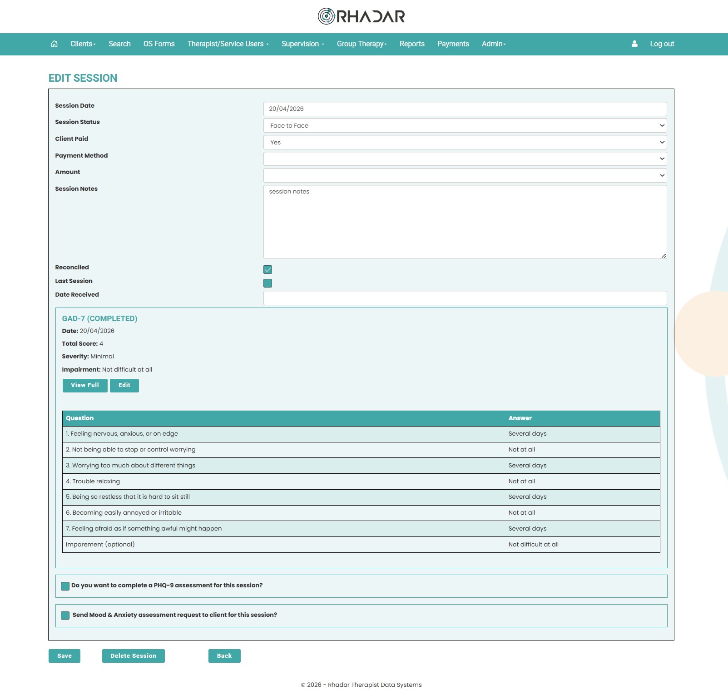
Task: Expand the Client Paid dropdown
Action: 465,142
